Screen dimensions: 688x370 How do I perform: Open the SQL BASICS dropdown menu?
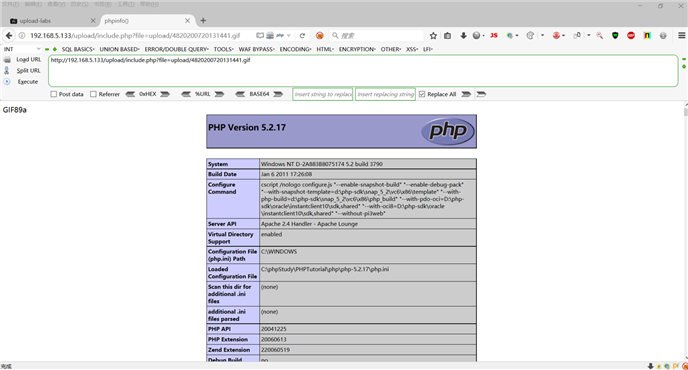78,49
